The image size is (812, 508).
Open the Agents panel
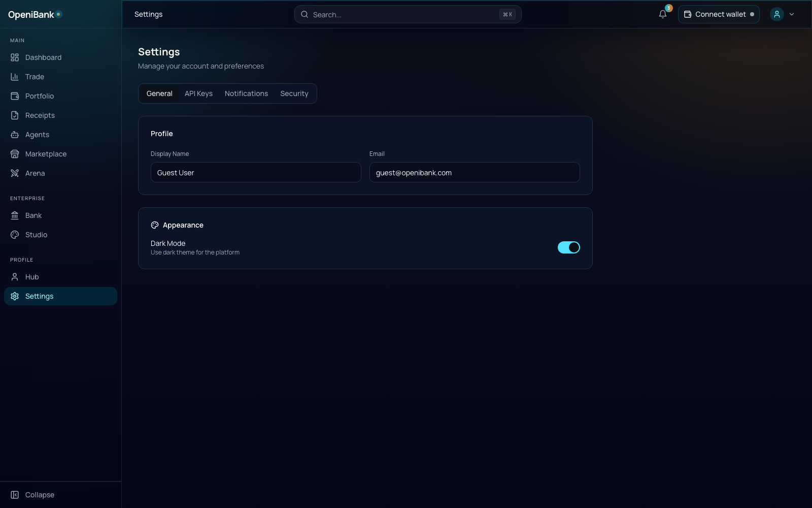(x=37, y=135)
